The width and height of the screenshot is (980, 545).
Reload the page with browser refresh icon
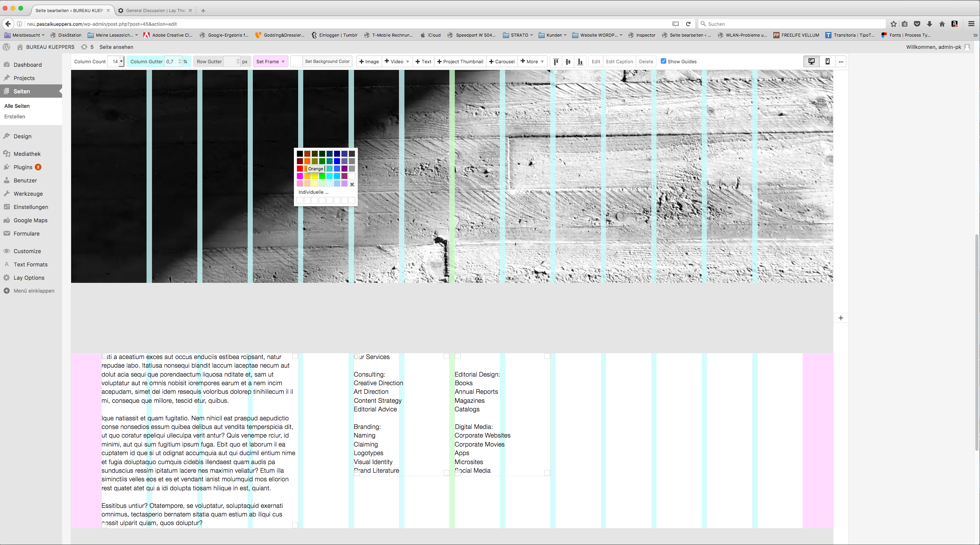688,24
